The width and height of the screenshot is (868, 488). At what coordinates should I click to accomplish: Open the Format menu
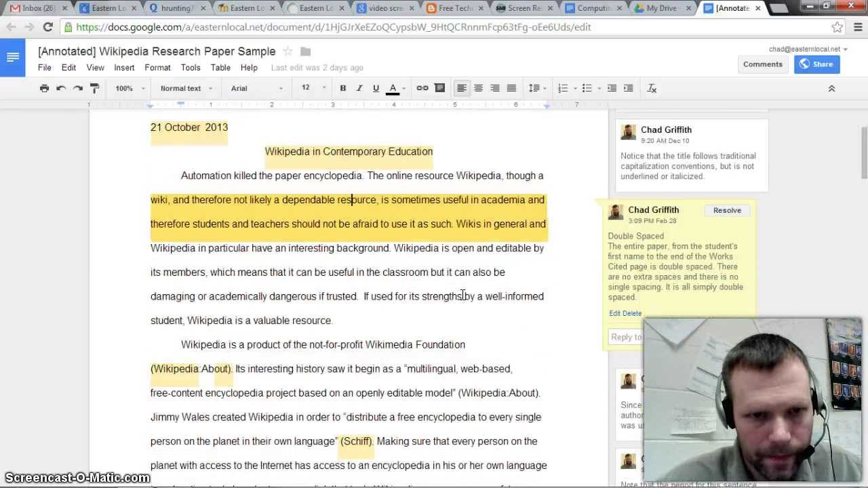pos(157,68)
